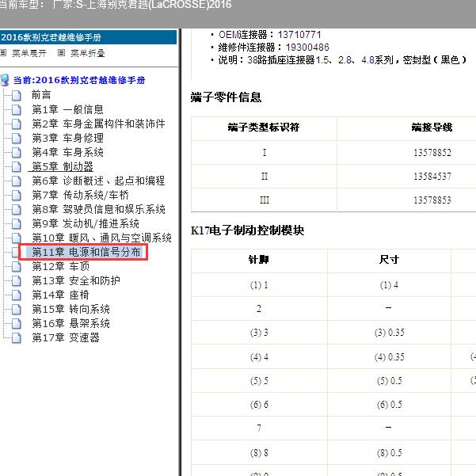Click pin cell (3) 3
The image size is (476, 476).
(259, 333)
